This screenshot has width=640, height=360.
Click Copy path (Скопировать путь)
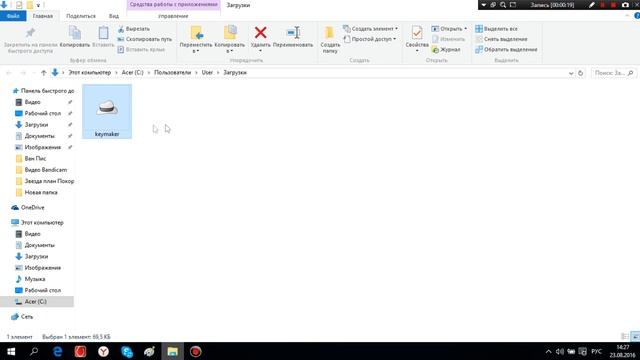coord(144,39)
